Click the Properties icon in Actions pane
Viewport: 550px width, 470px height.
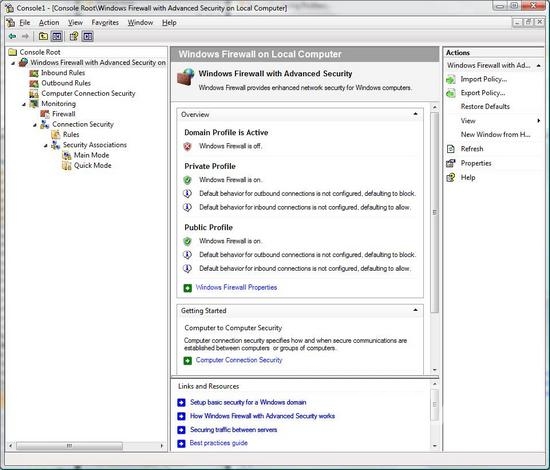[451, 163]
